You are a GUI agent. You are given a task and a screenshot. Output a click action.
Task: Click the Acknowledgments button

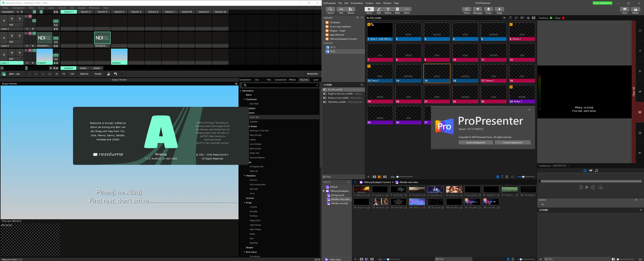pyautogui.click(x=476, y=143)
